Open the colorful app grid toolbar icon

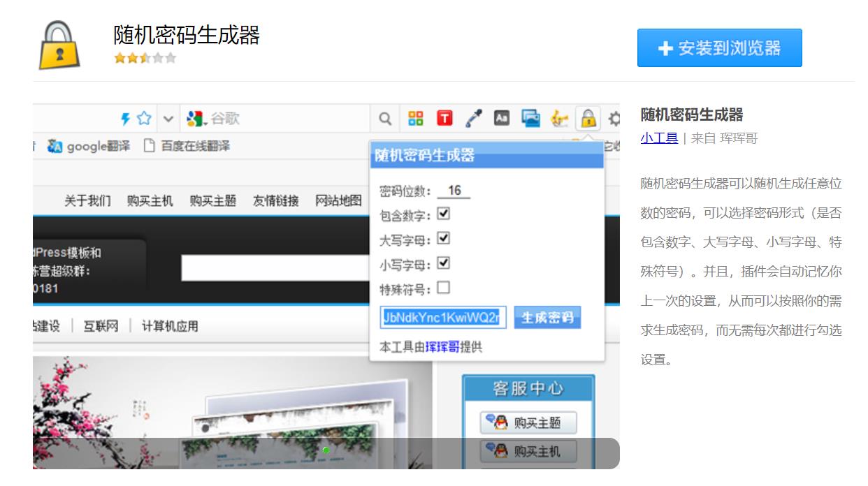pos(415,119)
